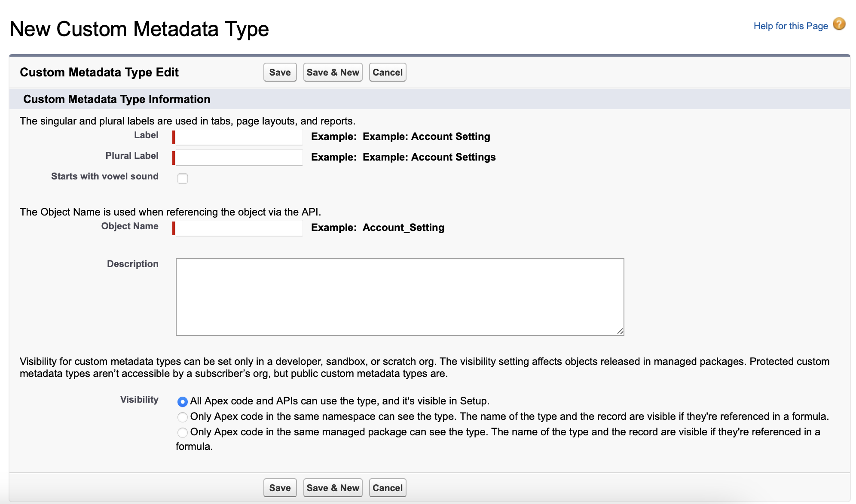Click the bottom Save button
This screenshot has width=856, height=504.
click(x=279, y=488)
